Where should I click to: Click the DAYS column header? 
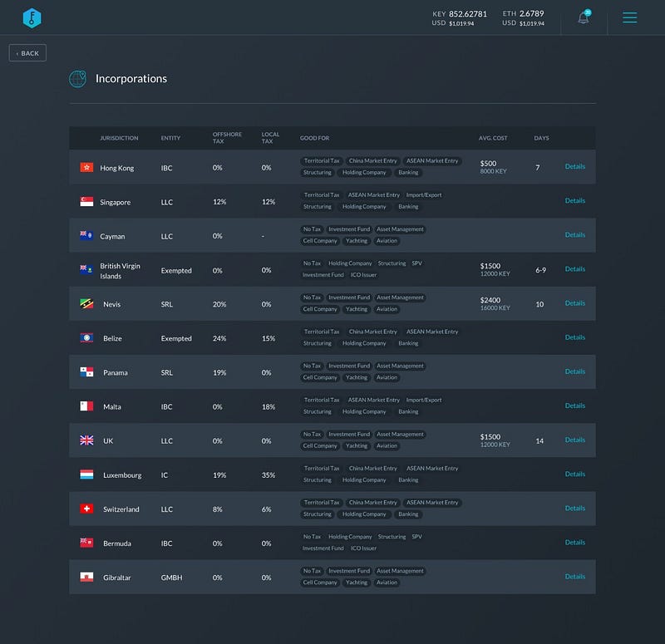tap(541, 138)
